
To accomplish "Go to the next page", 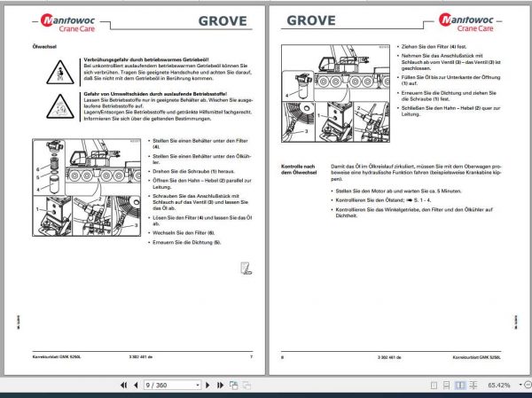I will pyautogui.click(x=207, y=385).
